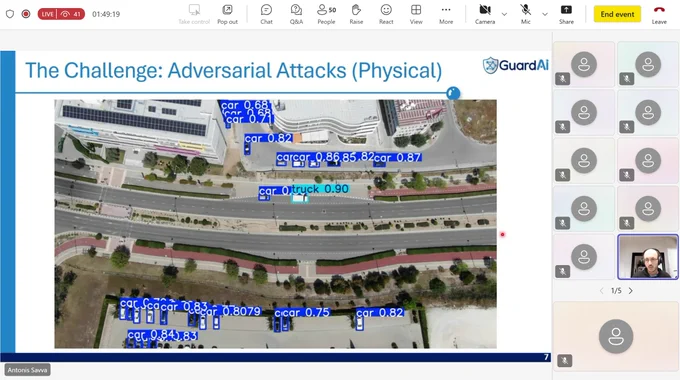The height and width of the screenshot is (380, 680).
Task: Select the speaker's video thumbnail
Action: click(x=648, y=257)
